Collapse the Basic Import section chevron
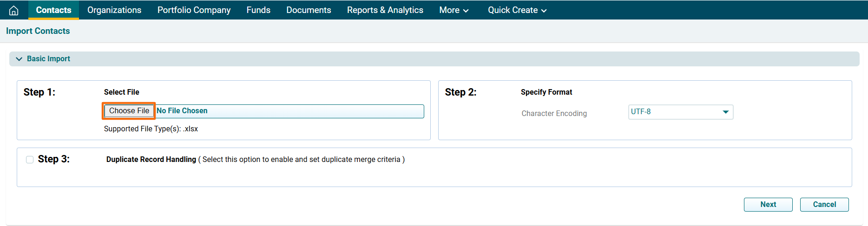 click(19, 59)
